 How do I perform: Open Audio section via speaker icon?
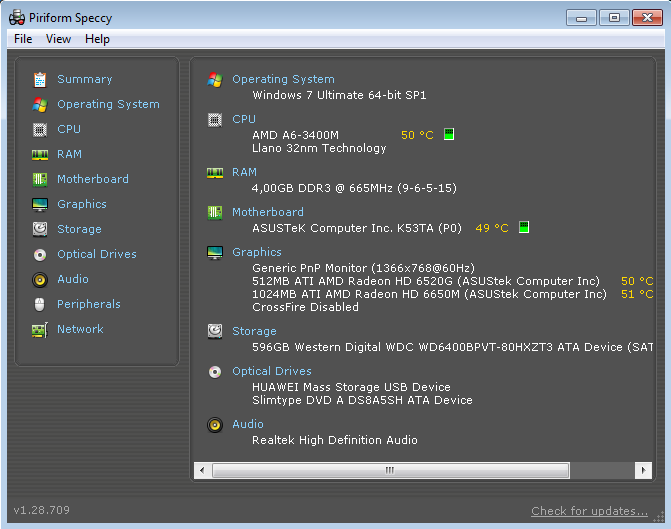tap(40, 279)
